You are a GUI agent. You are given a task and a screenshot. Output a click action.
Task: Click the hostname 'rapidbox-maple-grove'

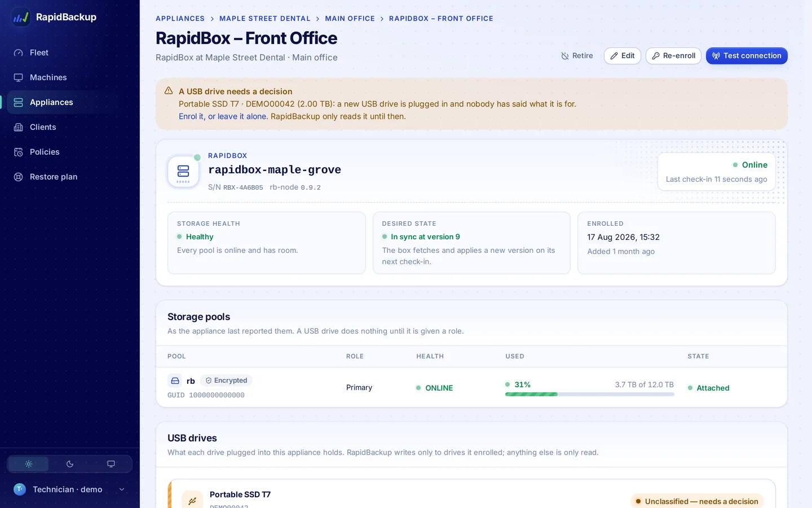pos(275,170)
